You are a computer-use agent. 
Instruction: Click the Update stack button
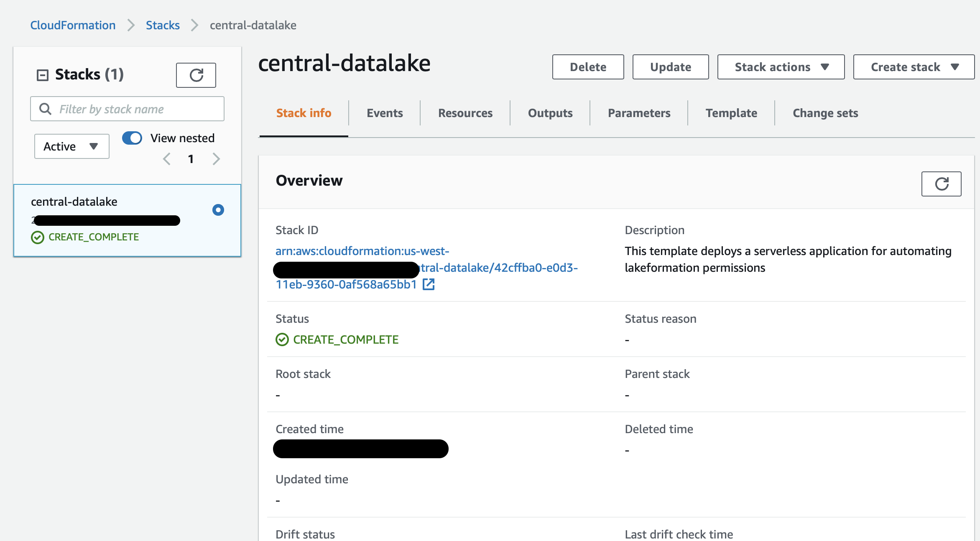pyautogui.click(x=671, y=67)
